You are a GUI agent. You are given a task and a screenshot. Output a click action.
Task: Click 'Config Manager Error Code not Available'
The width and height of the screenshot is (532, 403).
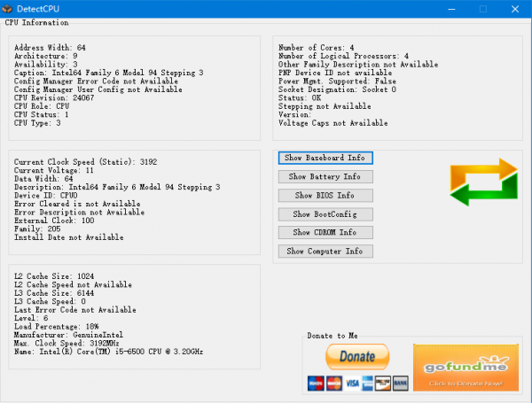point(96,81)
